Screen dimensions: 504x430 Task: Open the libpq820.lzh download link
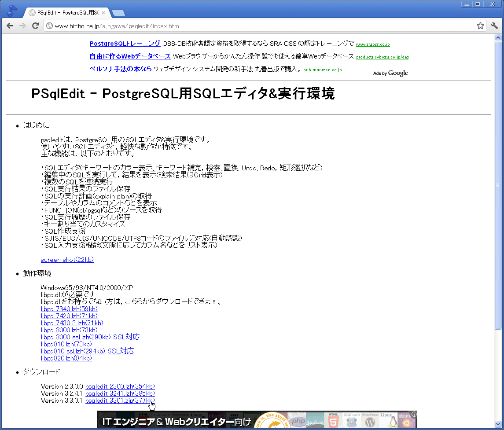tap(66, 358)
